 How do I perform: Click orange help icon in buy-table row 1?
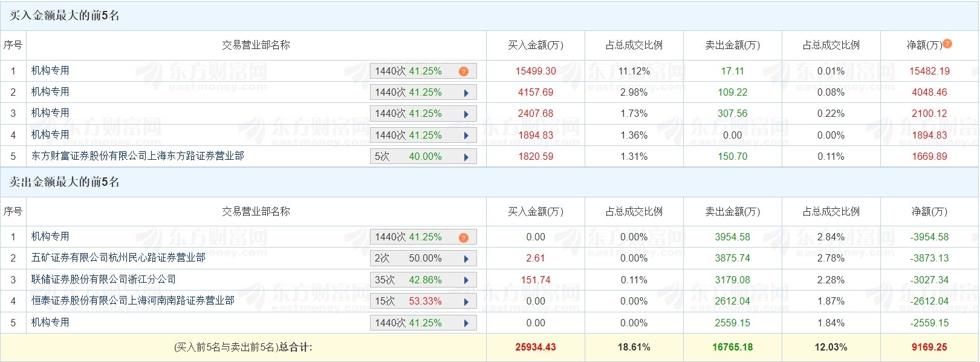464,71
